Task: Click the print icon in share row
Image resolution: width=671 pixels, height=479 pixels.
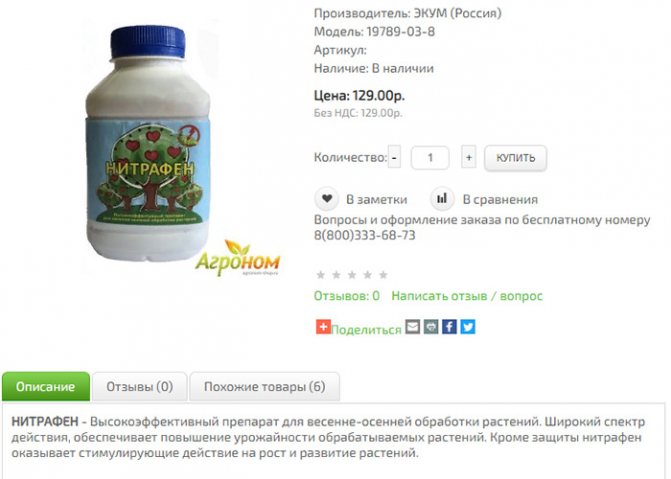Action: [431, 327]
